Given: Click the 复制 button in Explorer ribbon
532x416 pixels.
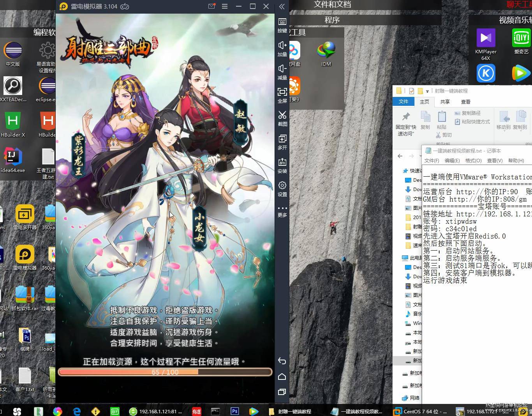Looking at the screenshot, I should tap(425, 120).
